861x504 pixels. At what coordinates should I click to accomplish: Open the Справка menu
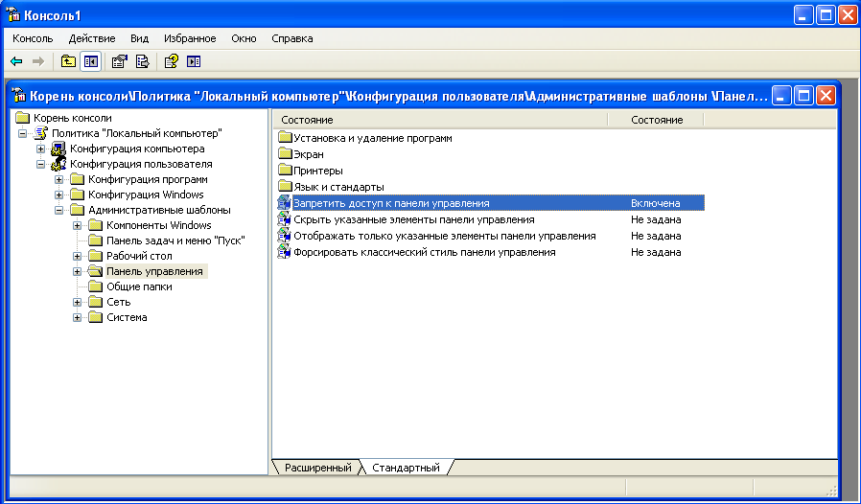292,38
